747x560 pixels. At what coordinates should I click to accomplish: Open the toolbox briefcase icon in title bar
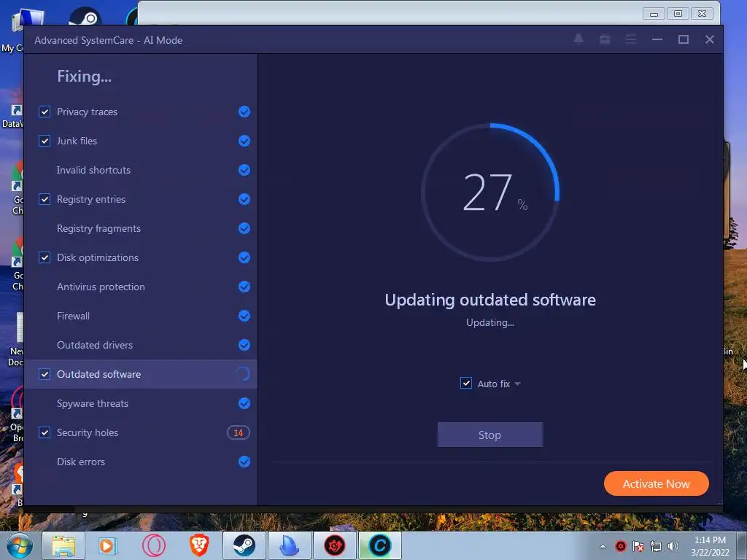(x=605, y=39)
